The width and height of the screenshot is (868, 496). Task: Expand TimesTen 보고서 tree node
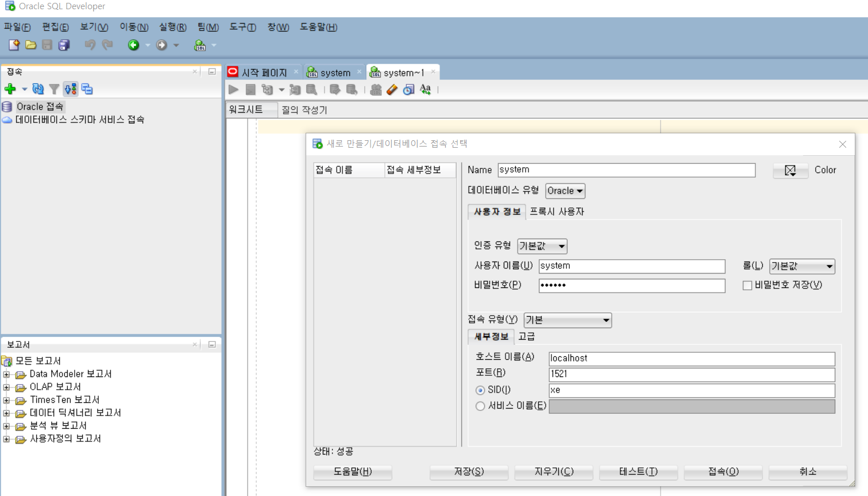pos(6,400)
